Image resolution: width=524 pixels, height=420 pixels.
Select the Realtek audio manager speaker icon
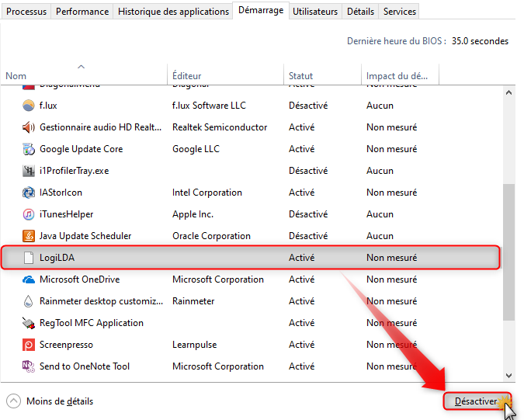click(29, 127)
